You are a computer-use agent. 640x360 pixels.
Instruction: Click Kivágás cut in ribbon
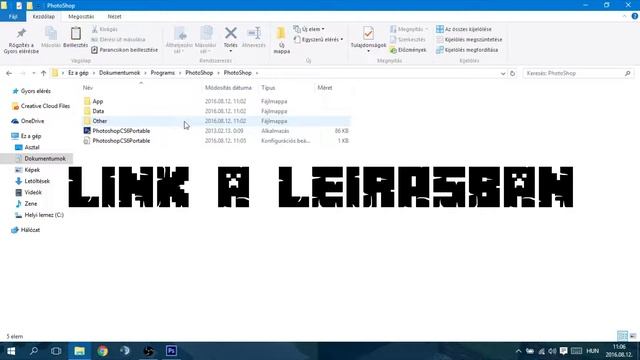[104, 29]
